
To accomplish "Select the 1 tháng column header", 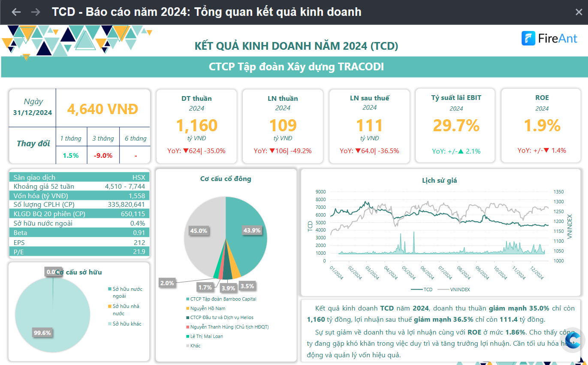I will (71, 139).
